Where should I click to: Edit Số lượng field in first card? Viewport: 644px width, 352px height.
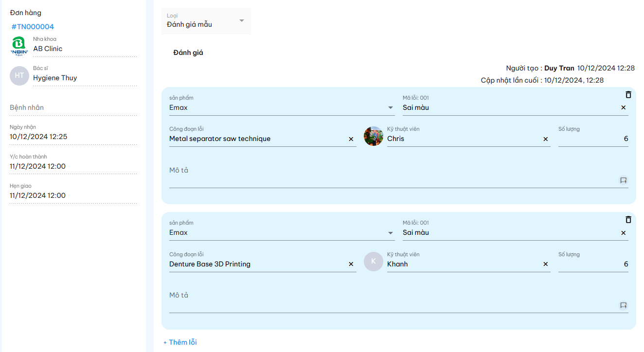[593, 136]
